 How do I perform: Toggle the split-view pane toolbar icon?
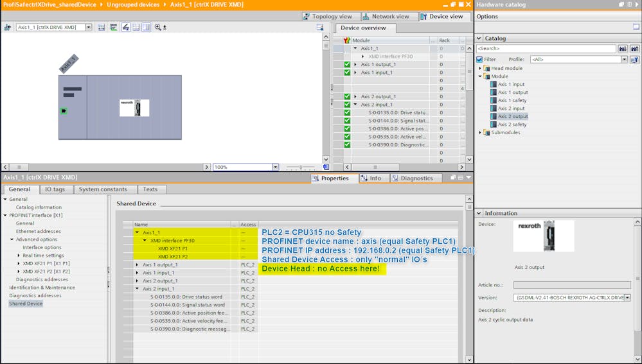pos(146,28)
